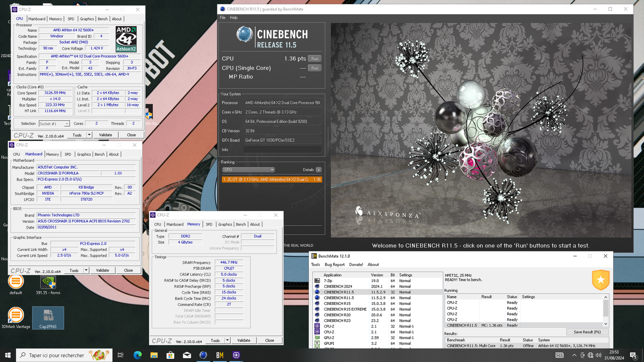Open the News and interests tray icon

(559, 355)
